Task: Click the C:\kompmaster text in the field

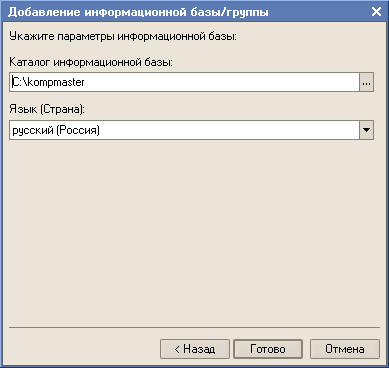Action: click(48, 82)
